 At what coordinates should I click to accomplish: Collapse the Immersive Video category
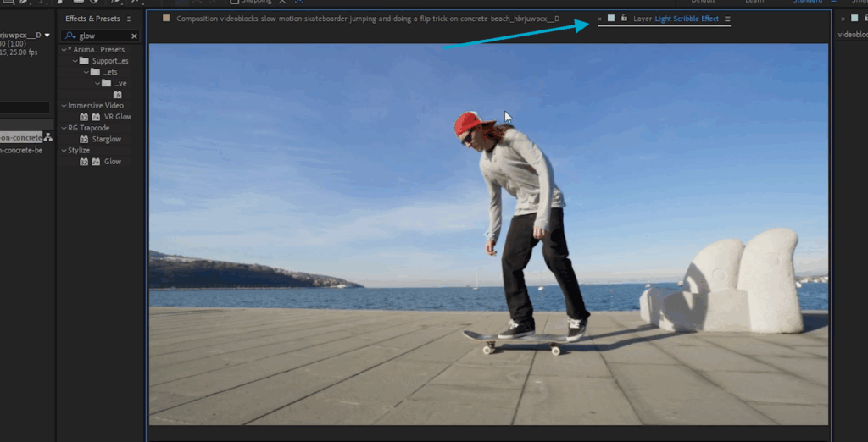[x=64, y=106]
